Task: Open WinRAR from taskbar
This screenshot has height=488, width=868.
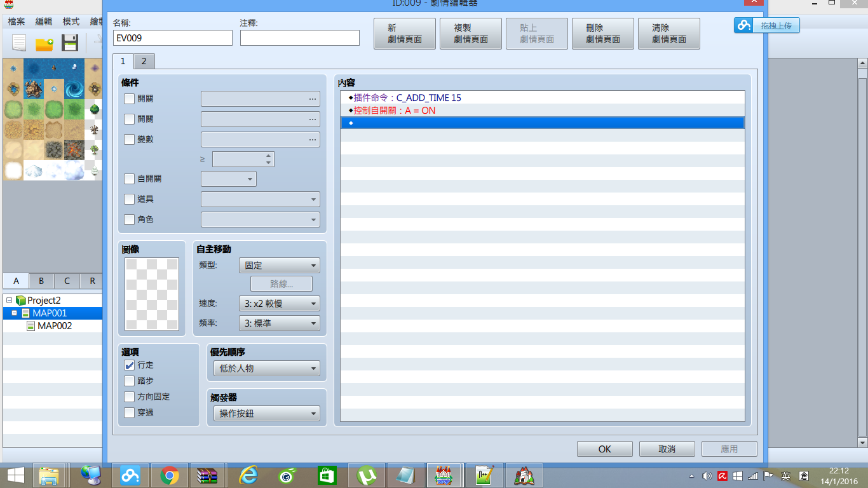Action: (208, 475)
